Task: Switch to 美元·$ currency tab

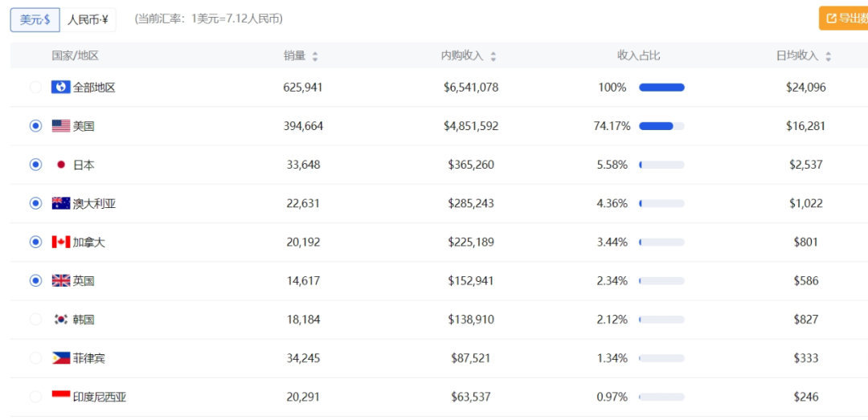Action: [35, 20]
